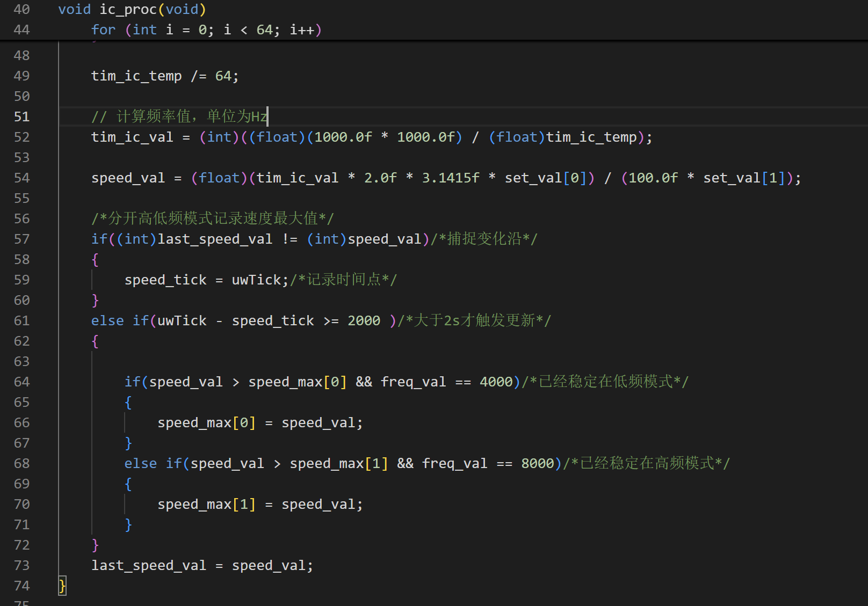Screen dimensions: 868x606
Task: Click the 4000 value in the freq_val comparison
Action: tap(496, 382)
